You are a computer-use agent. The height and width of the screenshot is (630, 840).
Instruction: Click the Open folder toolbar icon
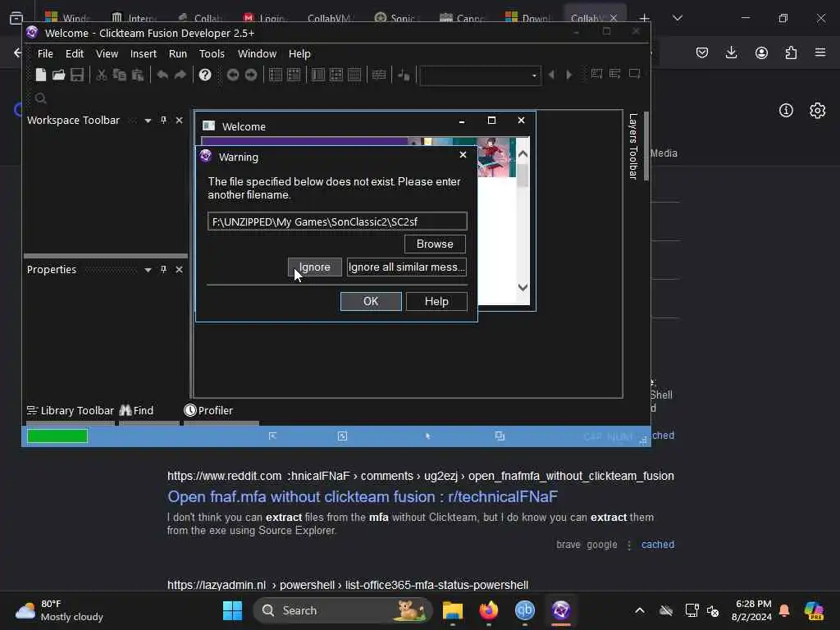(x=58, y=75)
